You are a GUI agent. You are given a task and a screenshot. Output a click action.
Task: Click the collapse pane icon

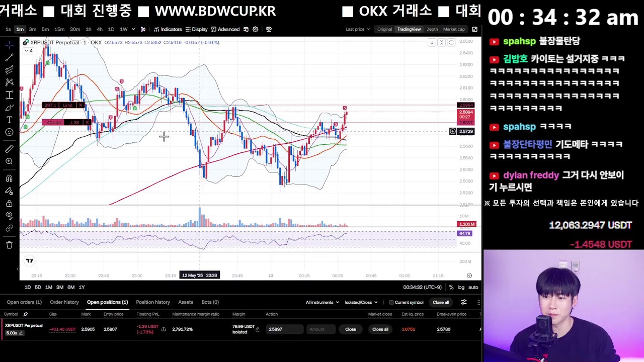pyautogui.click(x=441, y=43)
